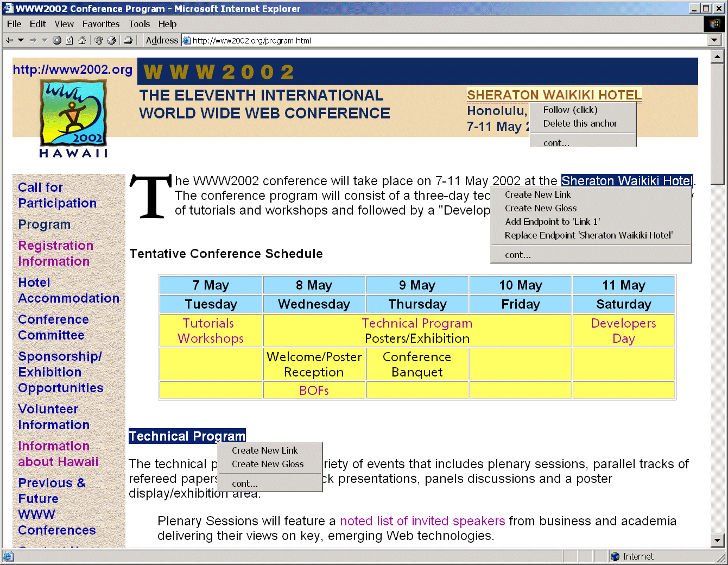
Task: Click in the Address URL field
Action: pos(445,40)
